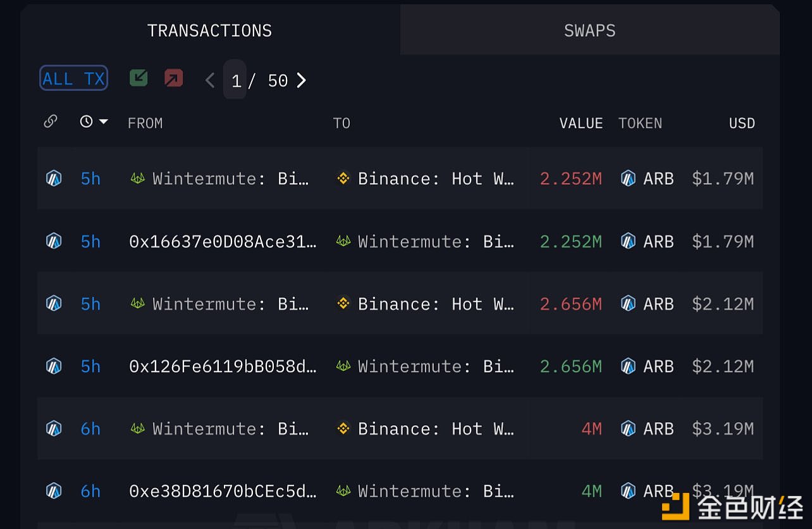Click the TO column header
This screenshot has height=529, width=812.
341,123
